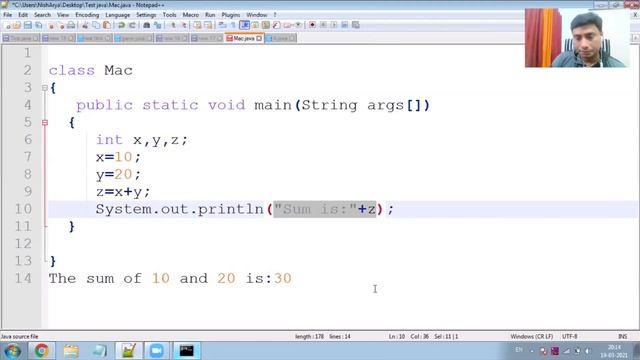
Task: Click the Save All toolbar icon
Action: (39, 25)
